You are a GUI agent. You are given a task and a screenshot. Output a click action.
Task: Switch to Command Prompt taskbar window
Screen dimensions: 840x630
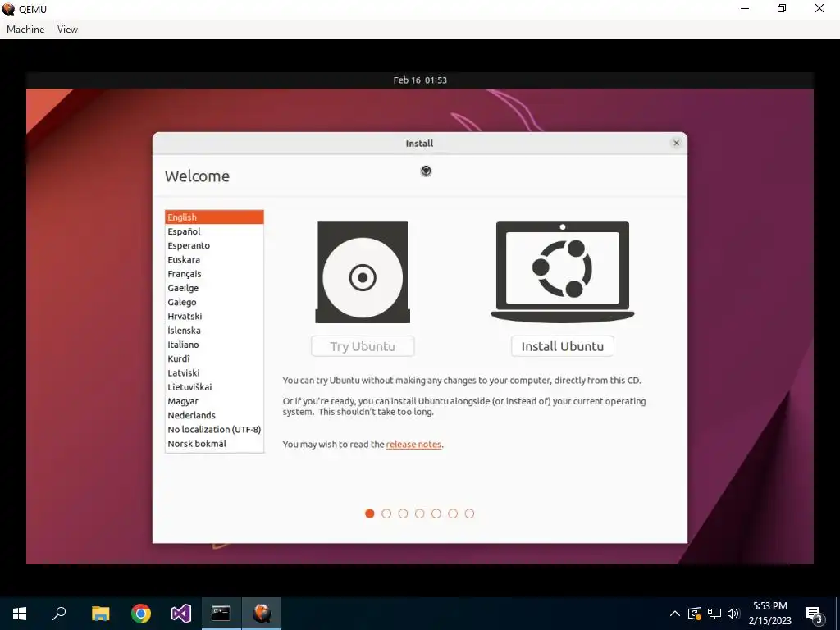[x=221, y=614]
